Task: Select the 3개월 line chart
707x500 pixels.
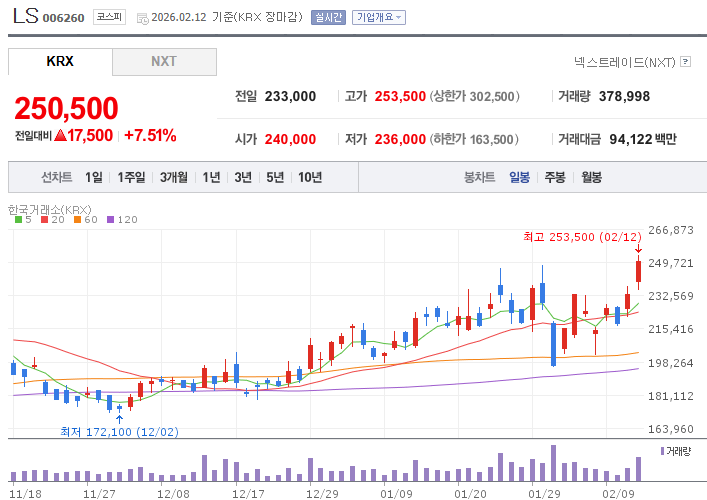Action: (174, 177)
